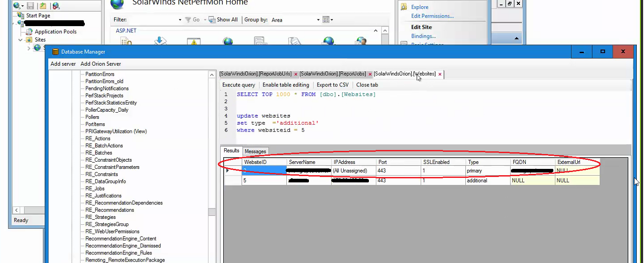This screenshot has width=644, height=263.
Task: Click the globe icon with red X in toolbar
Action: coord(56,5)
